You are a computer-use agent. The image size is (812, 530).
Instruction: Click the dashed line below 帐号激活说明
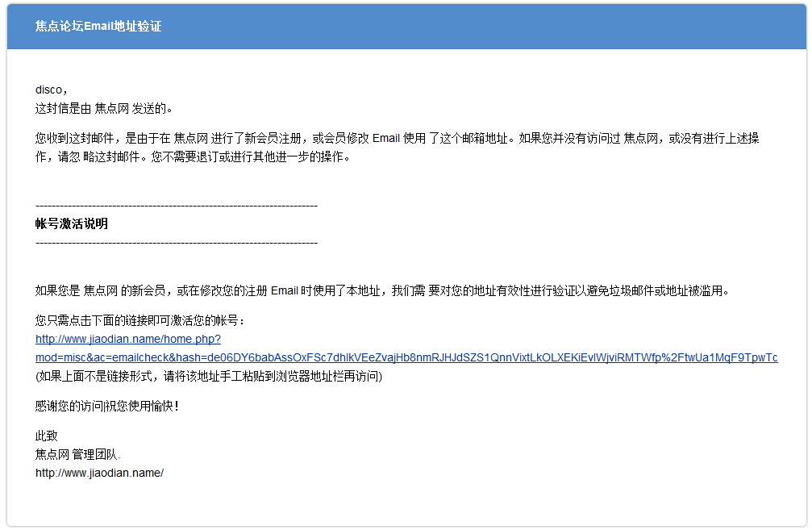point(177,242)
